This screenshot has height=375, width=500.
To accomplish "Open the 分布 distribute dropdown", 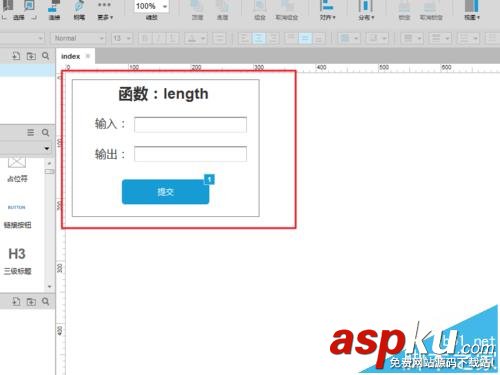I will point(366,10).
